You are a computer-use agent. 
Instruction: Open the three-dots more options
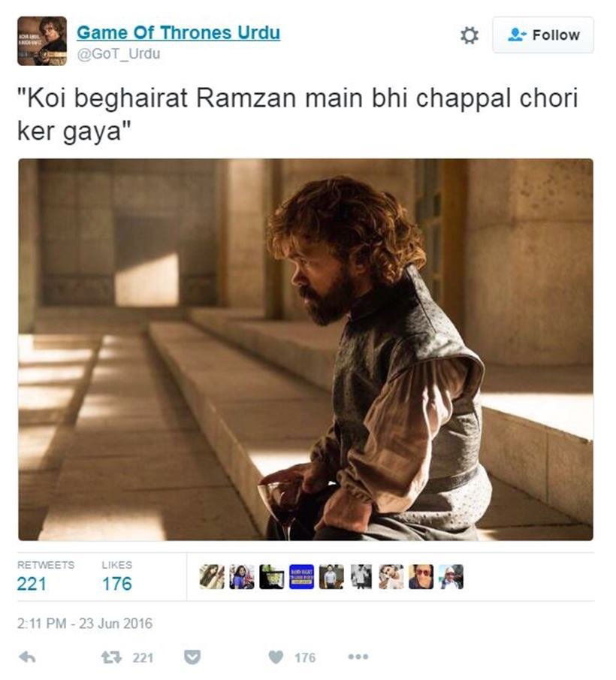point(358,657)
